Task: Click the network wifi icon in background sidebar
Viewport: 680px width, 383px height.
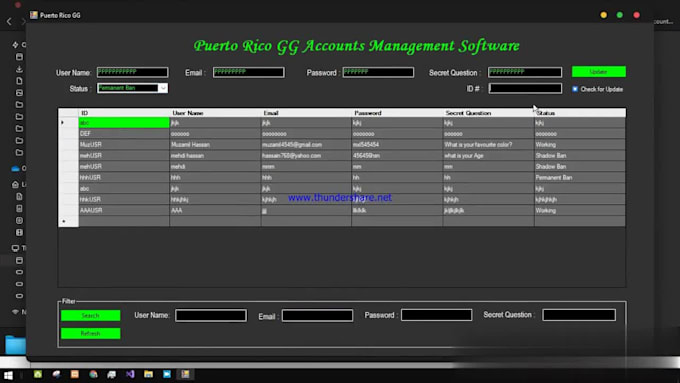Action: pos(16,311)
